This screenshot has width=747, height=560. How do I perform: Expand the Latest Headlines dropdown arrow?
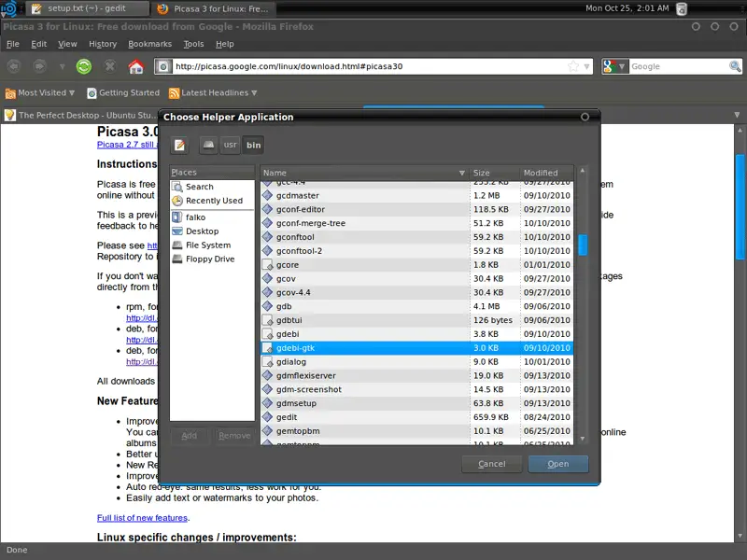click(254, 92)
